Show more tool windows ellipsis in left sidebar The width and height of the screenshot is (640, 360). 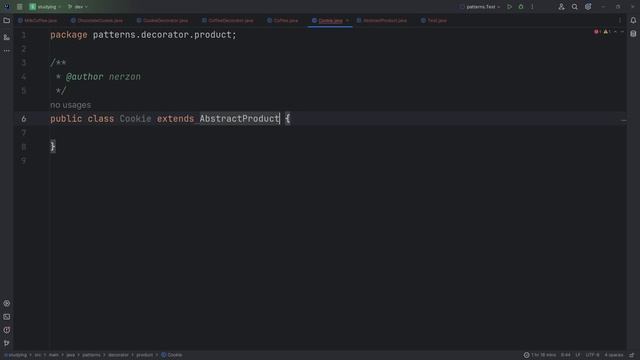[7, 51]
